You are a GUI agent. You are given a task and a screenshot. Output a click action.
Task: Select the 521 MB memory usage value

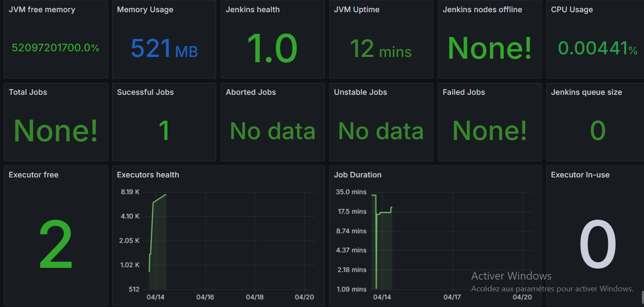[x=164, y=49]
